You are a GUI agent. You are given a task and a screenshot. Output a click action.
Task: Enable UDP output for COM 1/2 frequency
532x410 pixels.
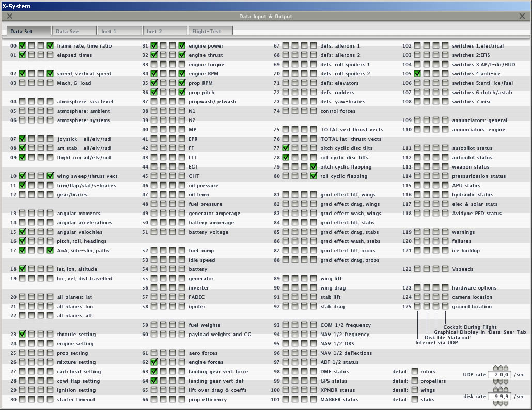pos(286,325)
